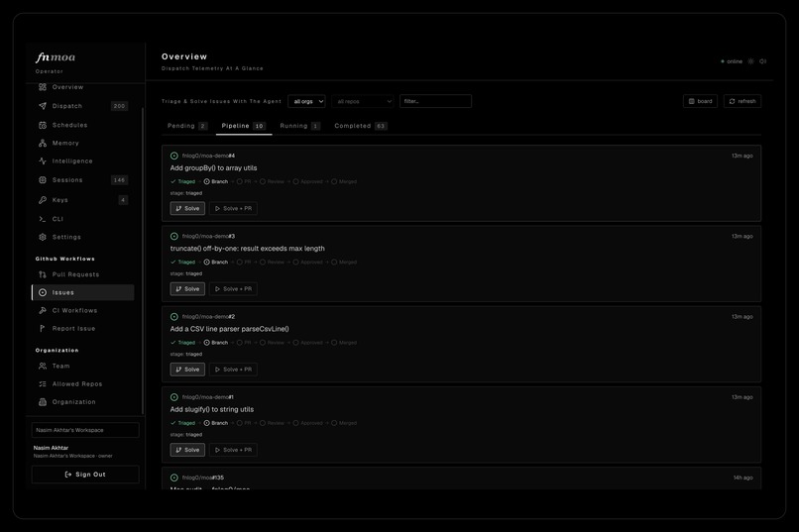The image size is (799, 532).
Task: Toggle the light theme sun icon
Action: pos(750,61)
